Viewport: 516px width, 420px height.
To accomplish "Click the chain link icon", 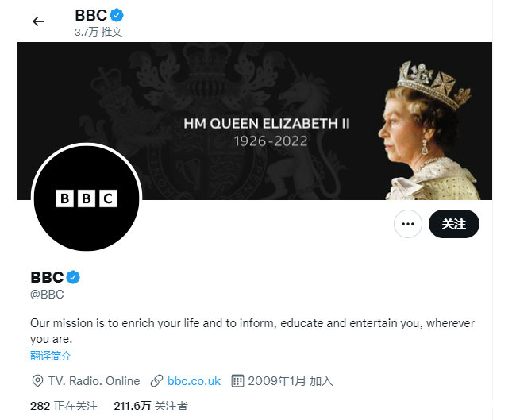I will tap(157, 381).
